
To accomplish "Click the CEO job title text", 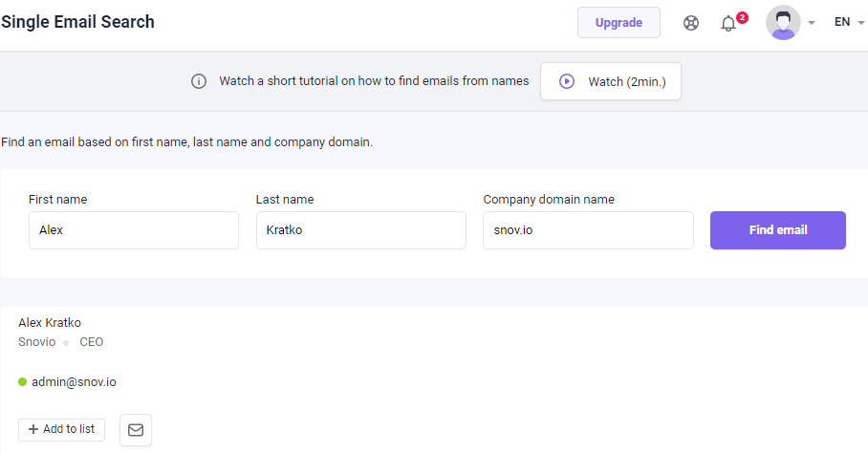I will click(x=92, y=342).
